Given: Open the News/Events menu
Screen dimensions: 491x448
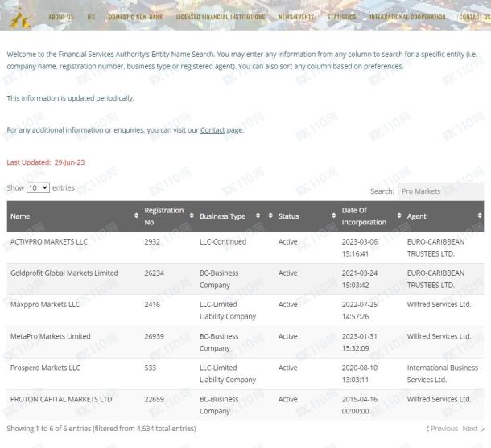Looking at the screenshot, I should pos(296,17).
